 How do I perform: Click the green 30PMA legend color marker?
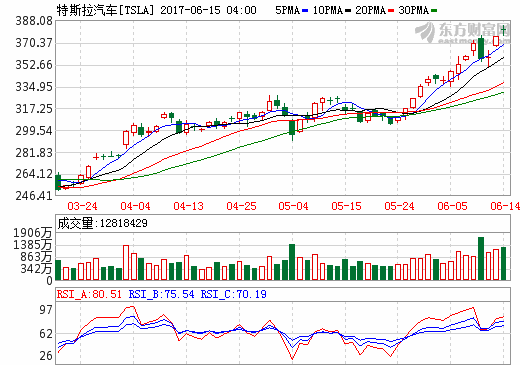434,11
